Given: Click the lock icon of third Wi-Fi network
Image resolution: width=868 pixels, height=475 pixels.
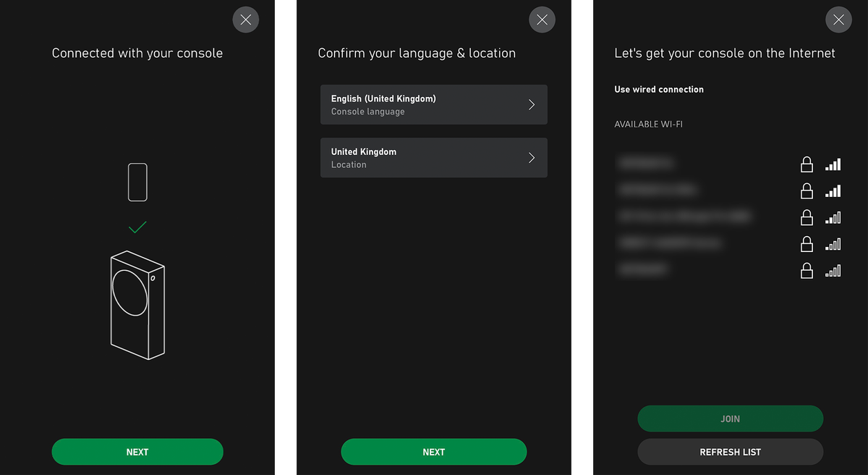Looking at the screenshot, I should click(807, 217).
